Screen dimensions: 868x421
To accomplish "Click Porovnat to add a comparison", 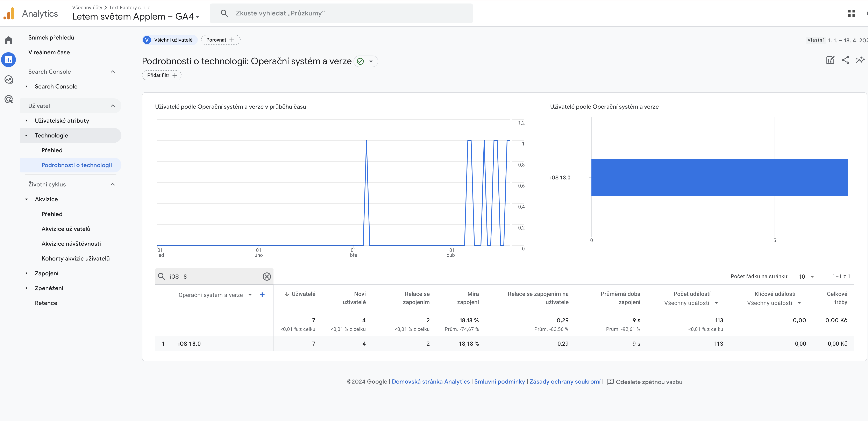I will tap(220, 40).
